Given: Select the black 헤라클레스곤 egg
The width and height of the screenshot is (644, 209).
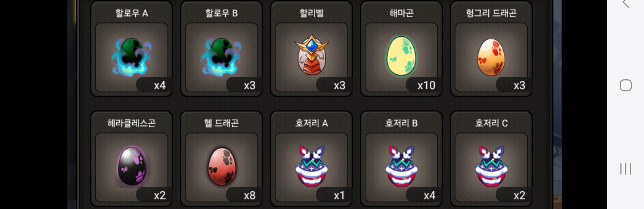Looking at the screenshot, I should point(132,166).
